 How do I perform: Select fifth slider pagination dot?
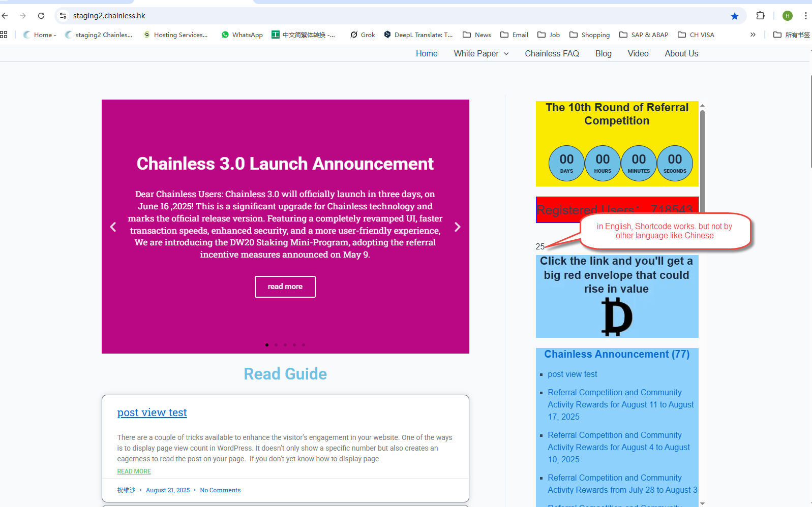(x=304, y=345)
